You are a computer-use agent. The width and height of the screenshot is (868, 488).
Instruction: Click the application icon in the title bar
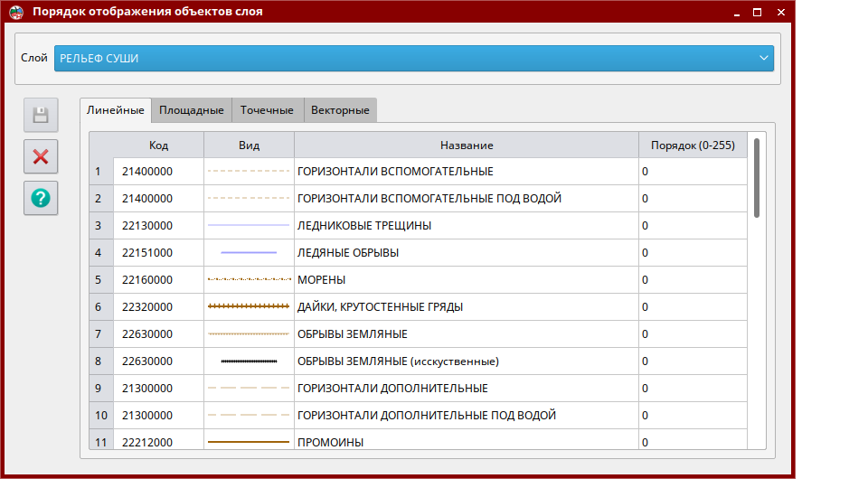pyautogui.click(x=16, y=12)
